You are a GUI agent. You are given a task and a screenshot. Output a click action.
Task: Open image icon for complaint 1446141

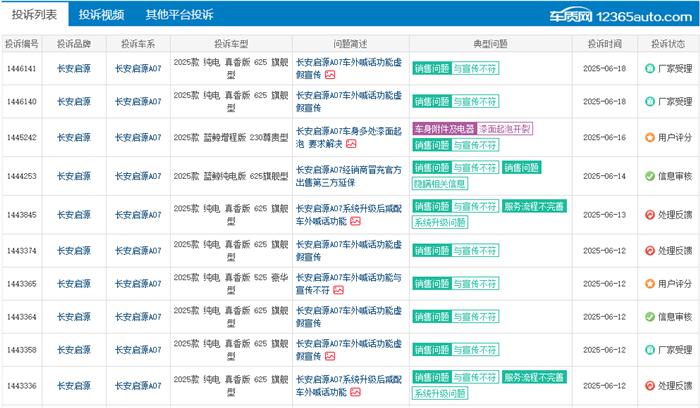(330, 75)
